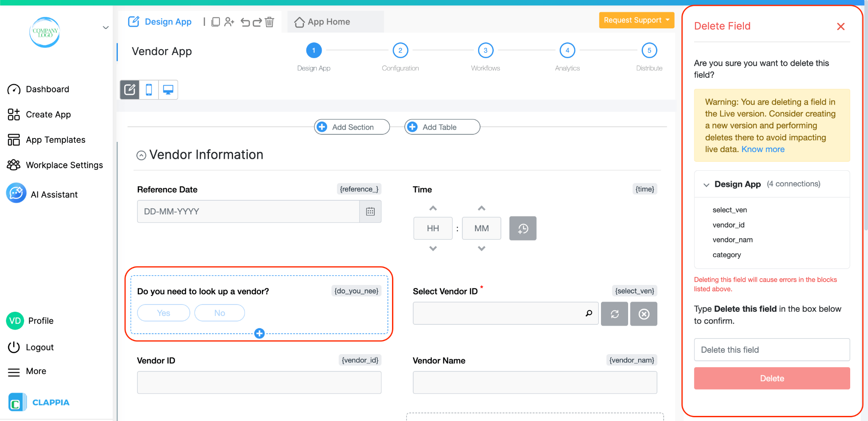Click the More hamburger icon
868x421 pixels.
(14, 372)
